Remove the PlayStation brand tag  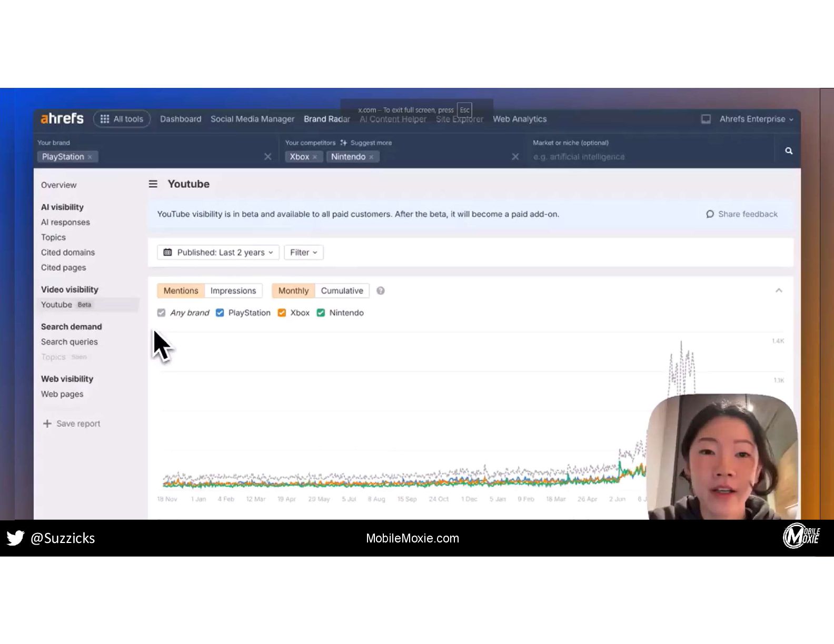90,157
